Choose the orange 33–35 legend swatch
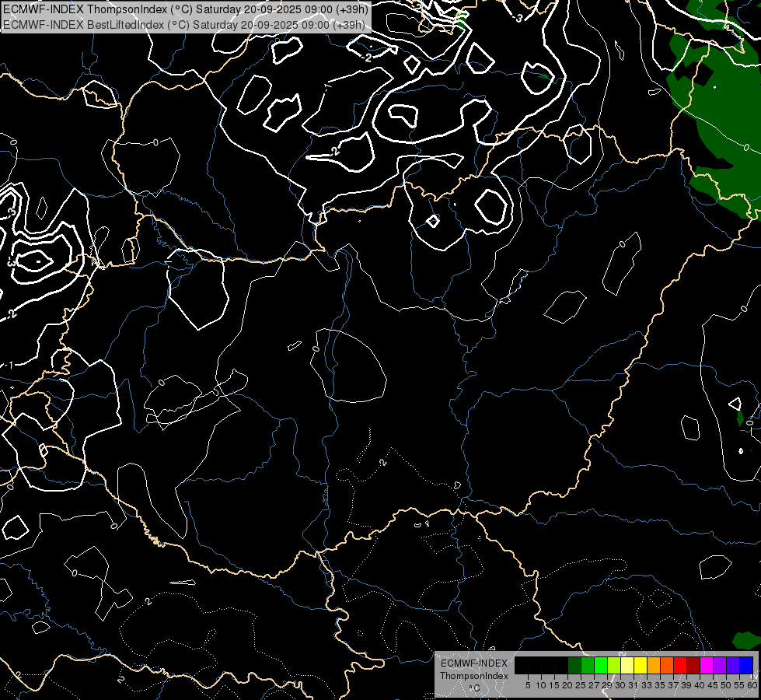Screen dimensions: 761x700 tap(654, 666)
